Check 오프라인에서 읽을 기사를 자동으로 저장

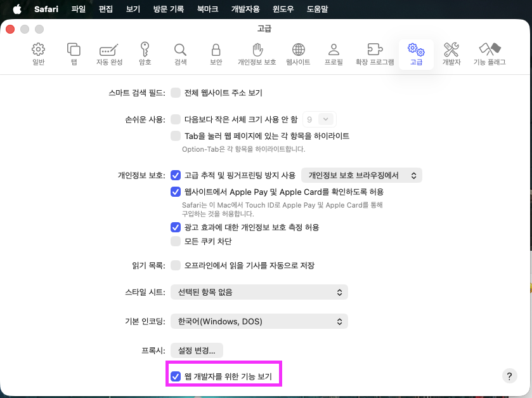[x=176, y=265]
